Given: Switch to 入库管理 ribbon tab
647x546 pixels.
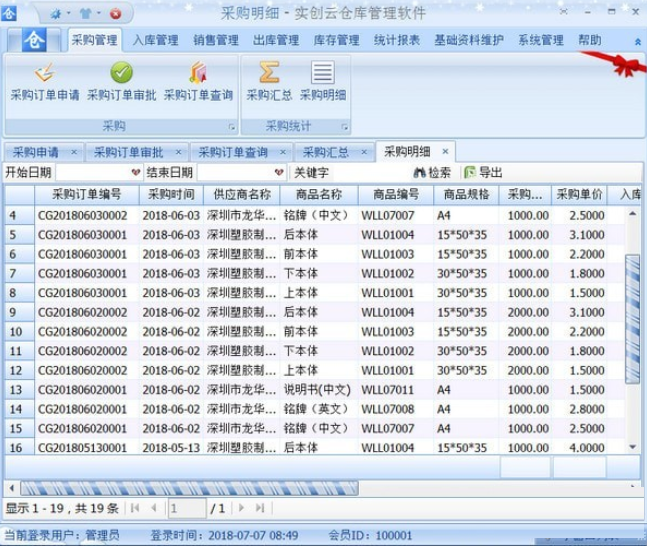Looking at the screenshot, I should pos(156,40).
